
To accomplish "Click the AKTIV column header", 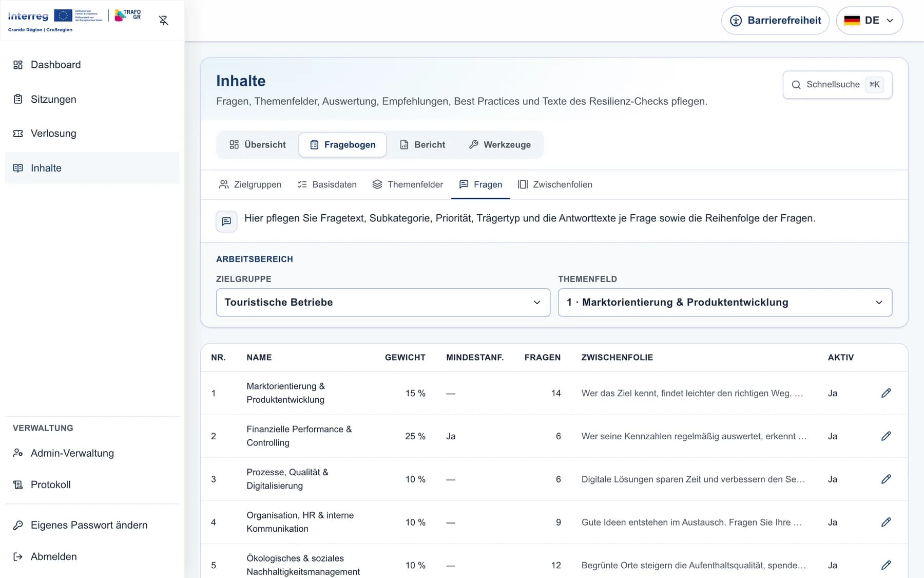I will (841, 358).
